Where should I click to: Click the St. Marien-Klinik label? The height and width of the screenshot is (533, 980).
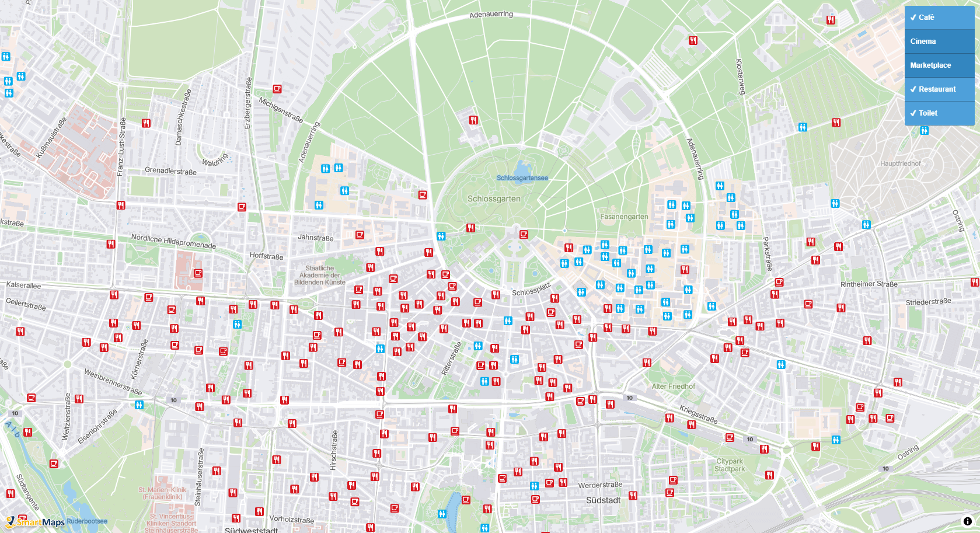point(162,493)
